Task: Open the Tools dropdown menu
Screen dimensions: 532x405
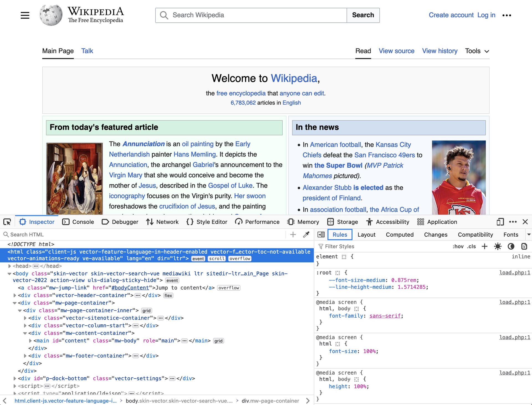Action: [x=477, y=51]
